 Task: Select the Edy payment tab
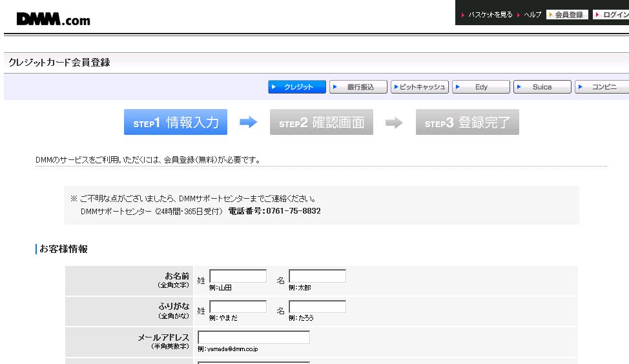click(481, 87)
